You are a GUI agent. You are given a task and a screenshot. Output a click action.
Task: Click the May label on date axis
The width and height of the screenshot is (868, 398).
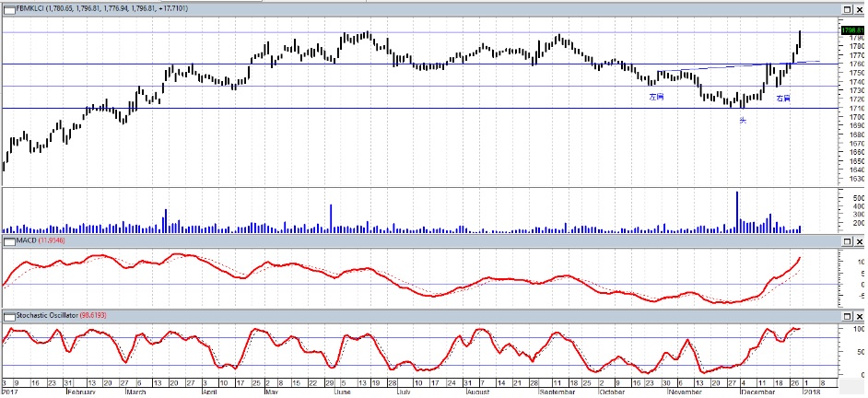pyautogui.click(x=272, y=392)
